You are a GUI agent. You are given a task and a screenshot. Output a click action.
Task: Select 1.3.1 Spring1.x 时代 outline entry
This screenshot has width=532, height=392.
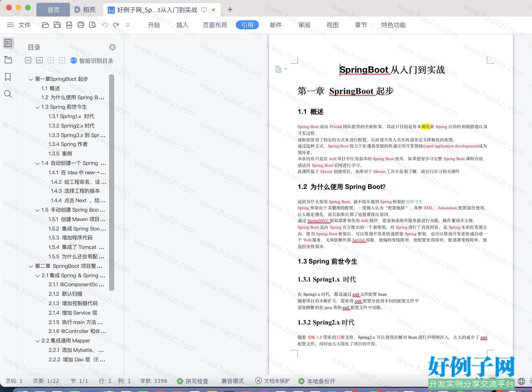point(71,116)
